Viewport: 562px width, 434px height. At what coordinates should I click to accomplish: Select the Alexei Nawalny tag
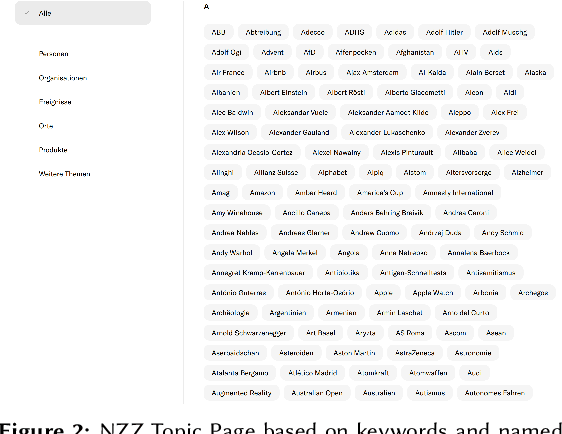[x=337, y=152]
